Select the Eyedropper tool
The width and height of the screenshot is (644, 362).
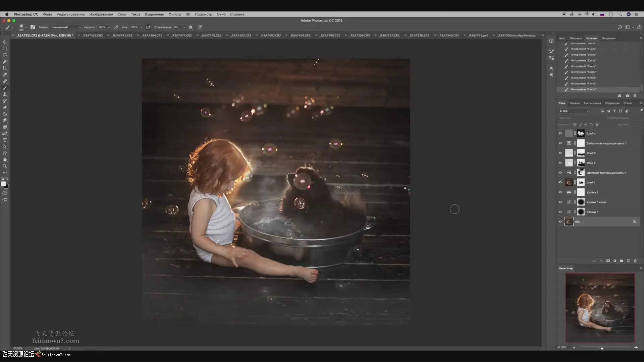(5, 75)
